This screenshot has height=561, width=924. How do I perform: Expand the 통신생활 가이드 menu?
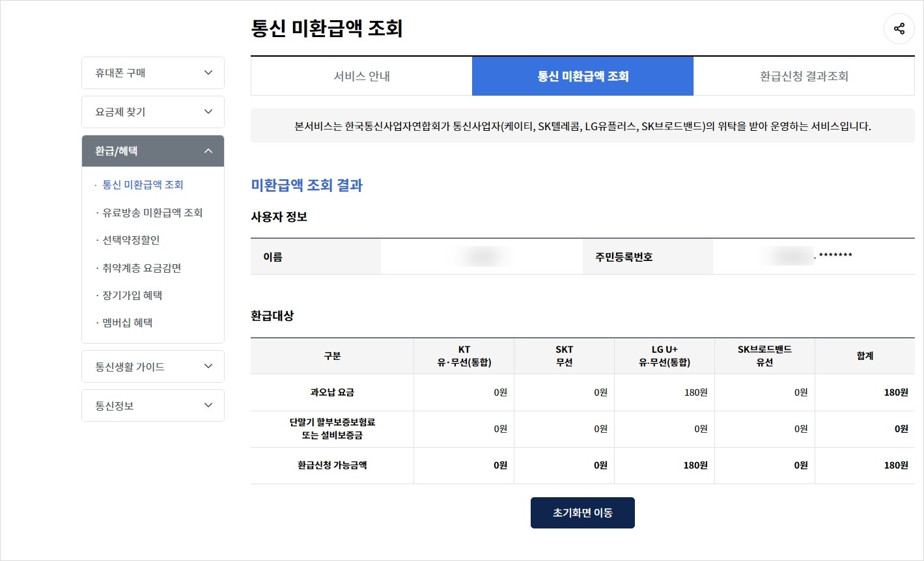pyautogui.click(x=152, y=366)
